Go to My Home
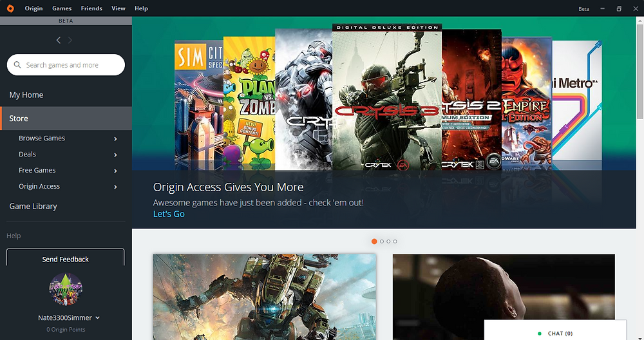The image size is (644, 340). pos(26,95)
